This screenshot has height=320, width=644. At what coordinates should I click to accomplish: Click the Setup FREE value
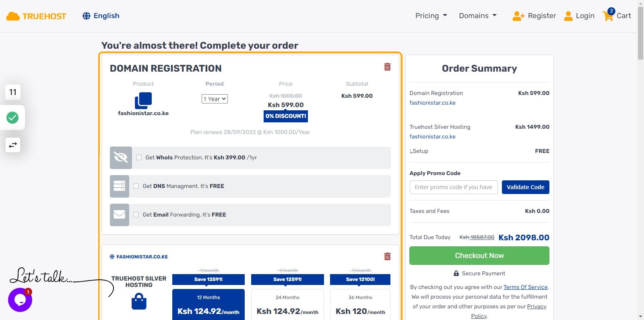(x=542, y=151)
